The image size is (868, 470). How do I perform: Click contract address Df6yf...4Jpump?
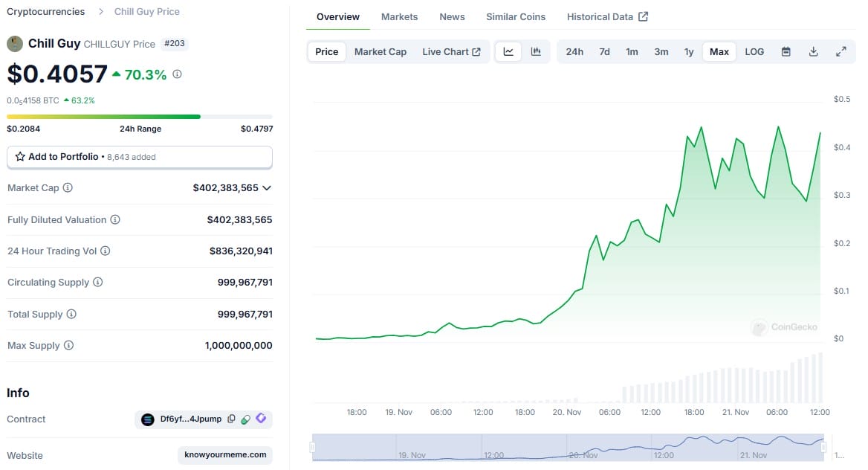[x=191, y=419]
